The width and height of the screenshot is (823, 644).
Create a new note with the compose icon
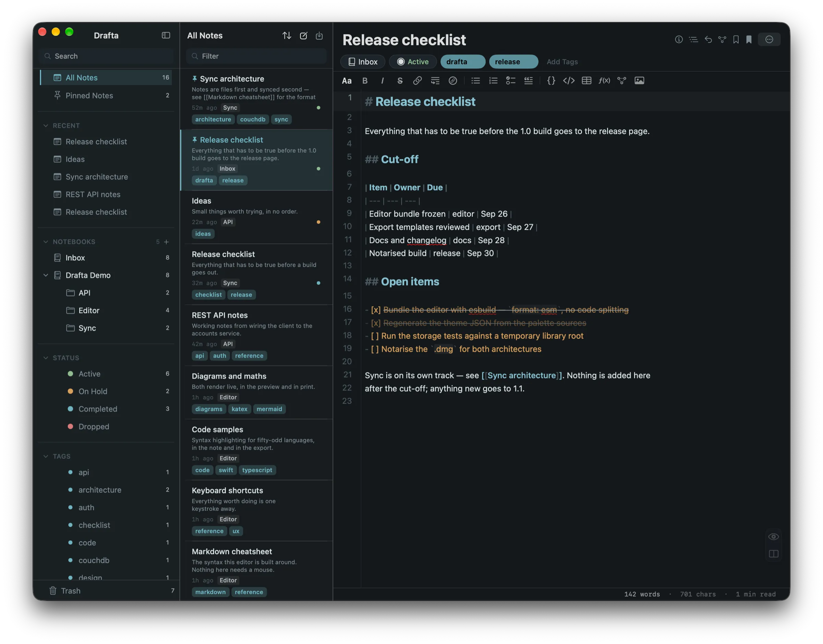[303, 35]
